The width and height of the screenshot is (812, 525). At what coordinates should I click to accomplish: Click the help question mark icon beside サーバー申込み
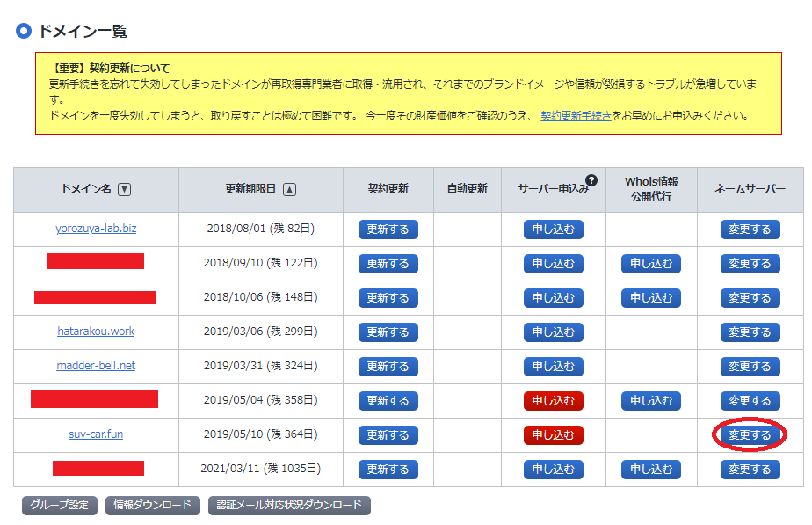(x=591, y=180)
